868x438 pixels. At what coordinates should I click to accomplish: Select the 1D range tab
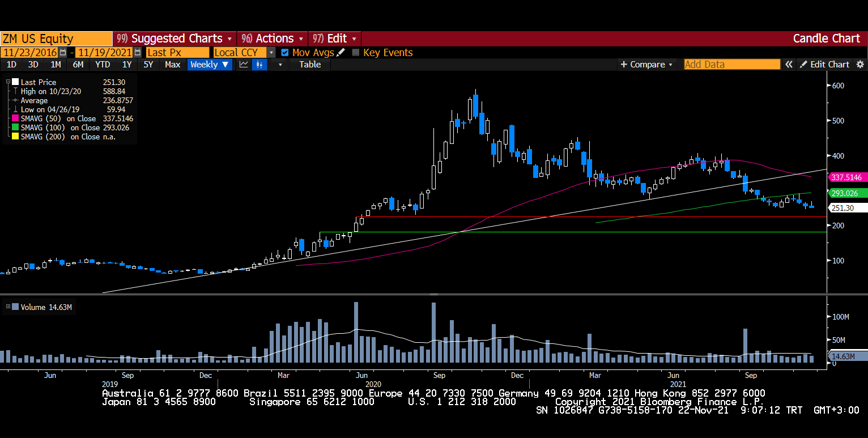pyautogui.click(x=11, y=64)
